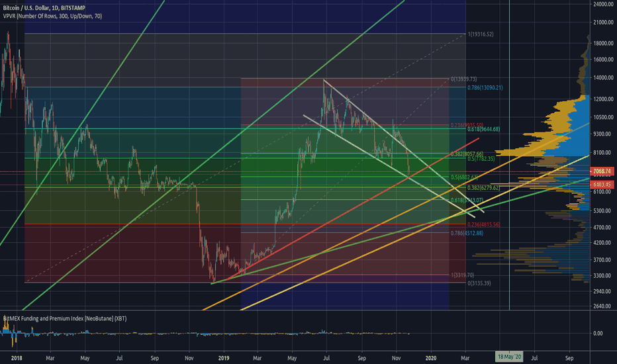This screenshot has width=617, height=364.
Task: Click the highlighted 18 May '20 date label
Action: click(509, 357)
